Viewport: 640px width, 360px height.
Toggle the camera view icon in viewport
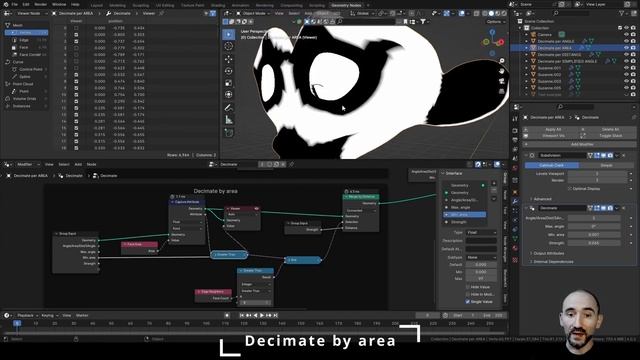[x=502, y=81]
